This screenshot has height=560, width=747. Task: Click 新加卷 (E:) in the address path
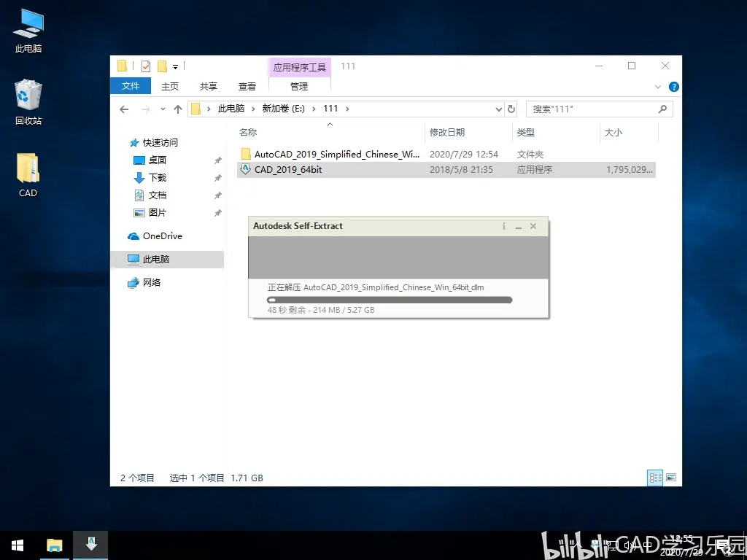point(284,109)
